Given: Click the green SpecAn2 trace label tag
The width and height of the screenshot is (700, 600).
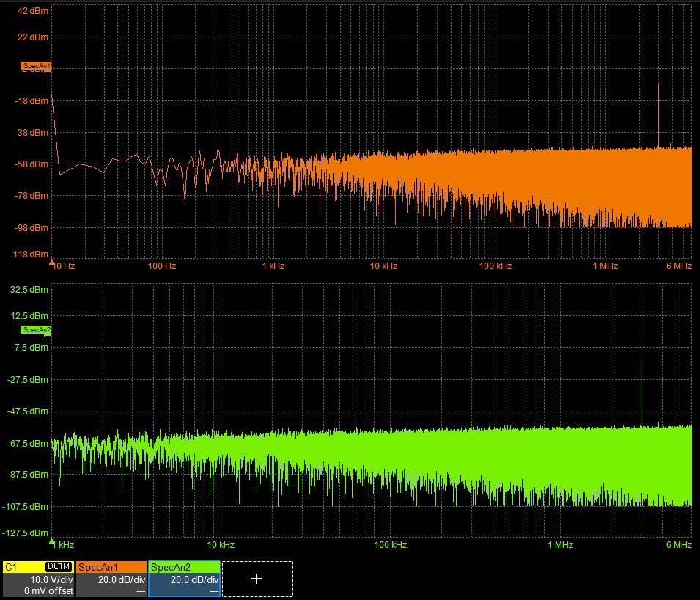Looking at the screenshot, I should point(36,330).
